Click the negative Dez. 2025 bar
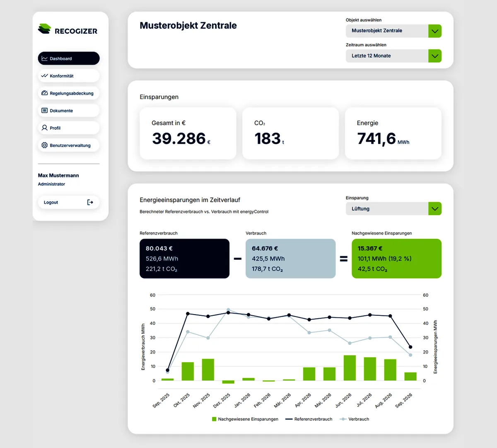This screenshot has width=497, height=448. click(228, 382)
